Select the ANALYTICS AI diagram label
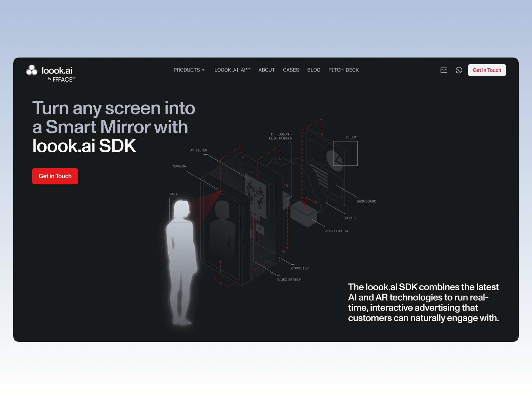The image size is (532, 399). pos(336,231)
